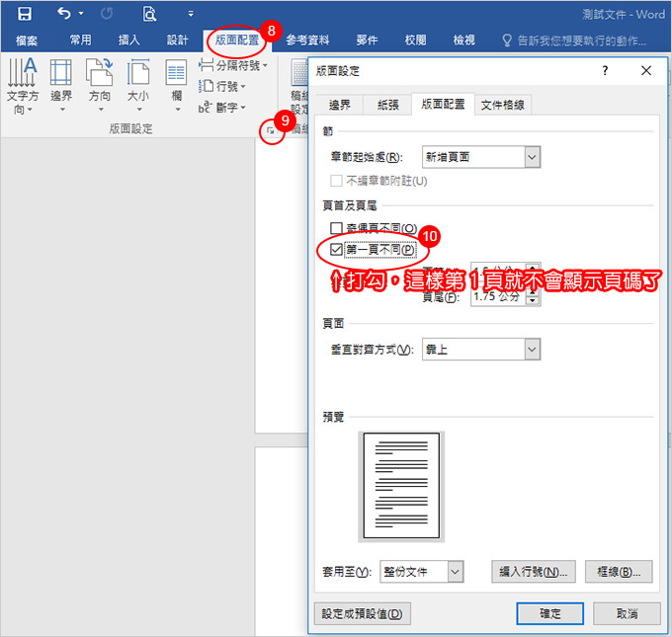Click the 取消 button
672x637 pixels.
click(x=627, y=614)
